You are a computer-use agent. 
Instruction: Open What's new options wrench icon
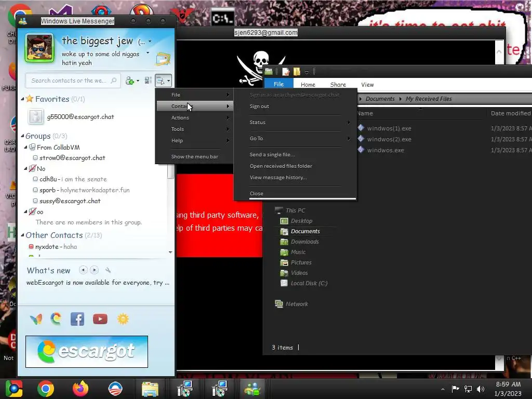pyautogui.click(x=108, y=270)
